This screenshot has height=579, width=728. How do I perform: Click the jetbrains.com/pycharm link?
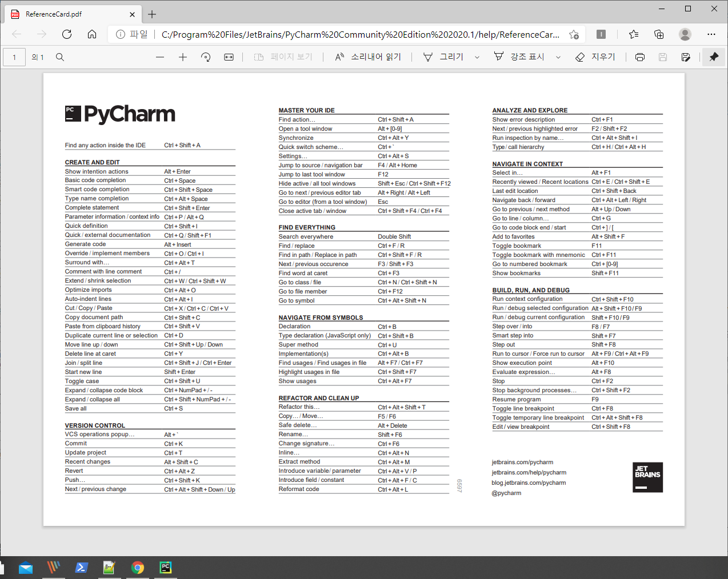pos(522,463)
